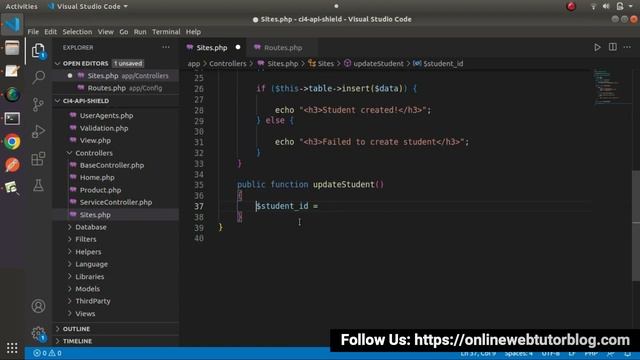The image size is (640, 360).
Task: Open Postman from the dock
Action: [12, 165]
